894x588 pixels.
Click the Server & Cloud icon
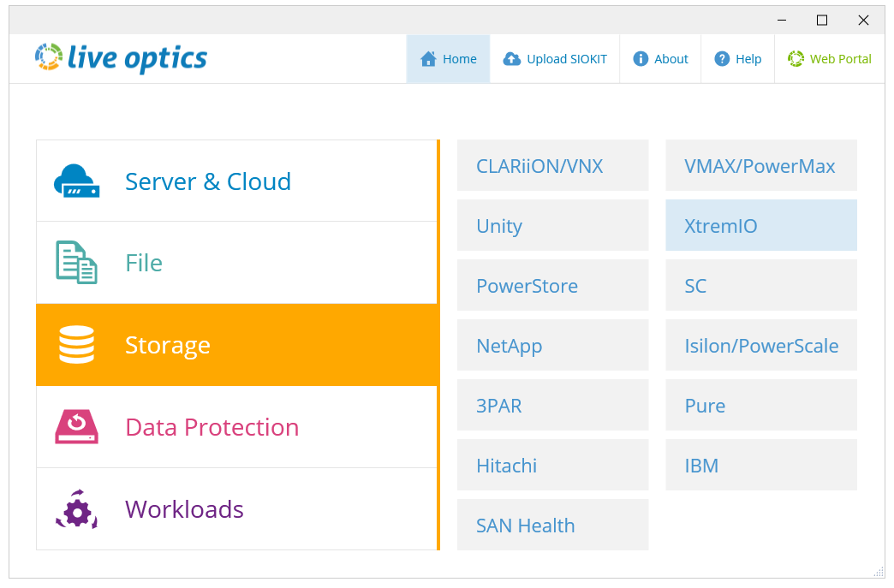tap(76, 181)
